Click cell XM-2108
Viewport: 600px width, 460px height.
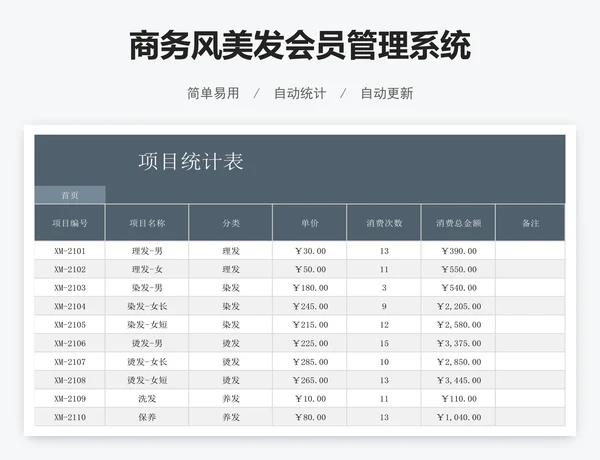(70, 380)
